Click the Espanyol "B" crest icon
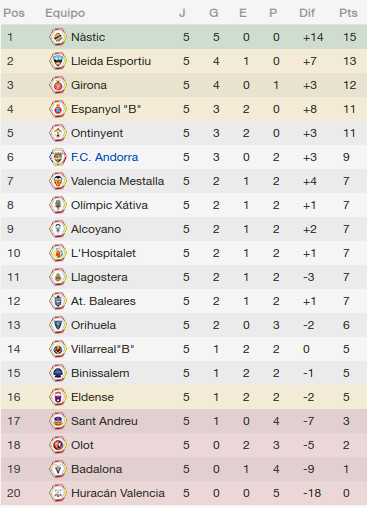This screenshot has width=367, height=507. click(58, 109)
